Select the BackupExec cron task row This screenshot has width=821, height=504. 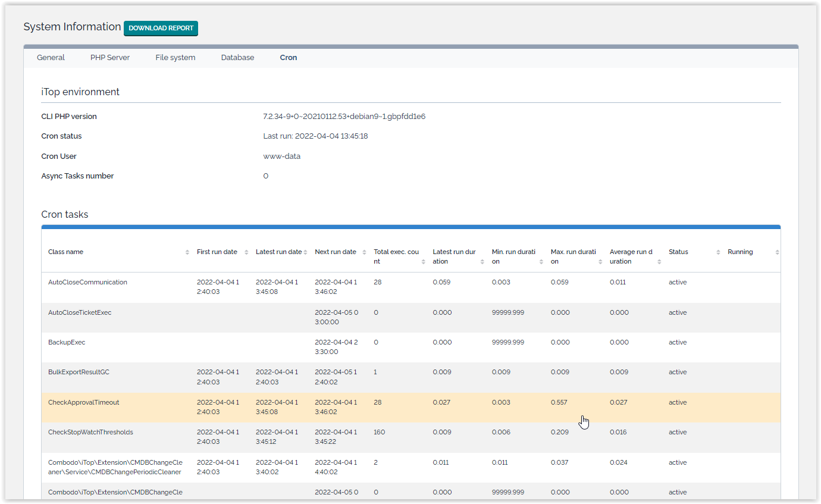coord(67,342)
